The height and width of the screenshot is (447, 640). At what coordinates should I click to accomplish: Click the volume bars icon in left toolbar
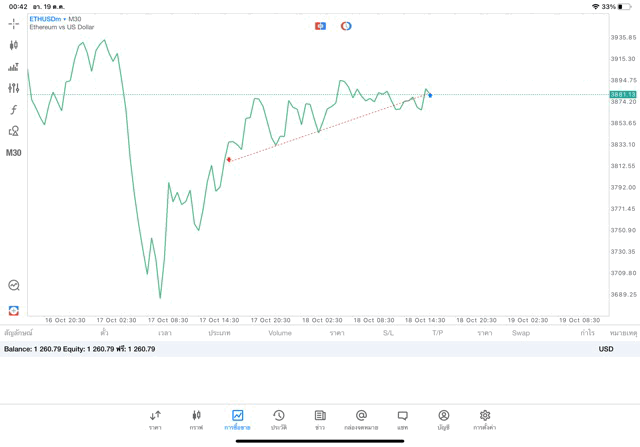[x=14, y=67]
